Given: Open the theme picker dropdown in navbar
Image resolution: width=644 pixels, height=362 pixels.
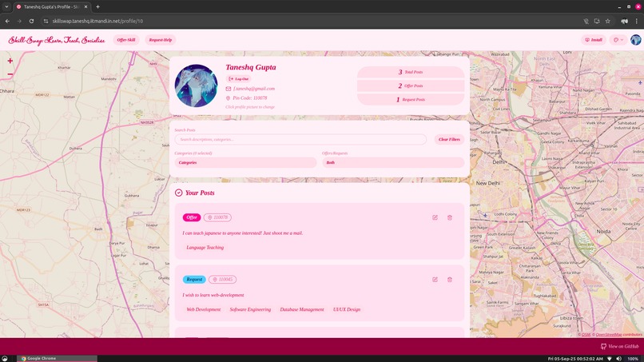Looking at the screenshot, I should pos(618,40).
